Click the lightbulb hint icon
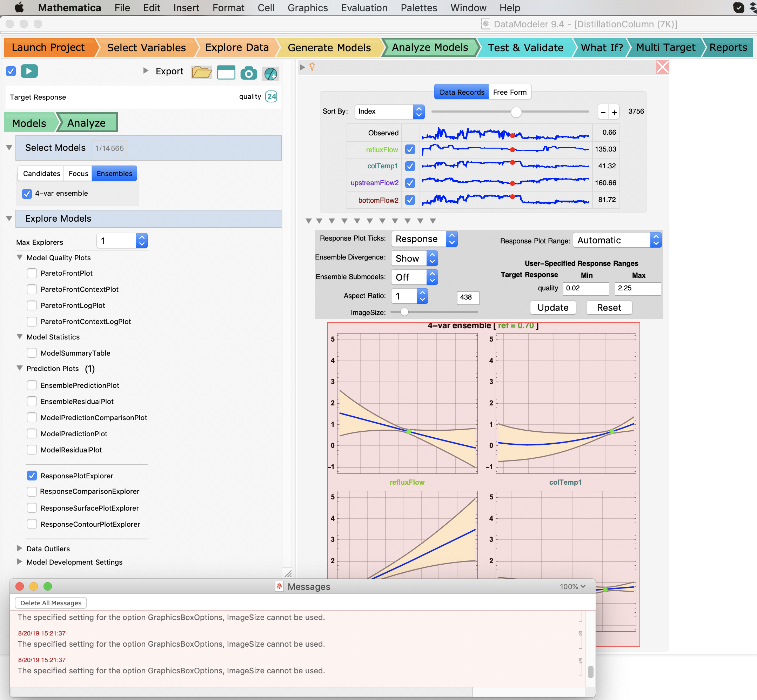 [x=312, y=67]
